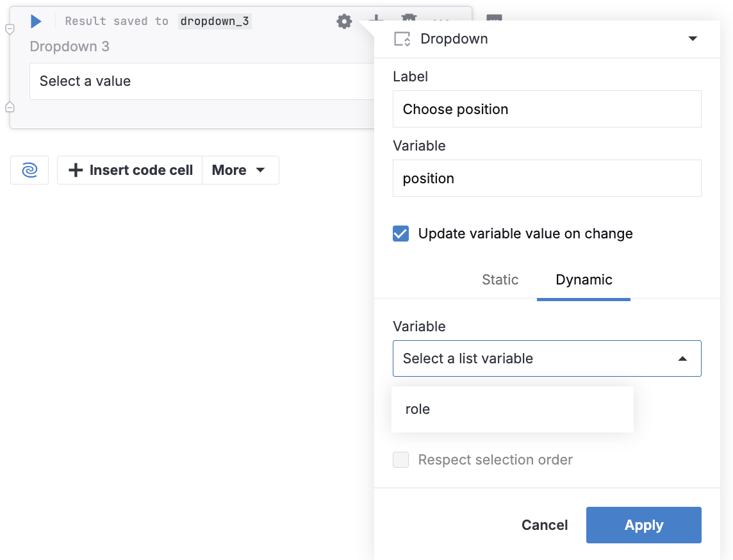Run the Dropdown 3 cell with play button
Viewport: 733px width, 560px height.
[36, 21]
